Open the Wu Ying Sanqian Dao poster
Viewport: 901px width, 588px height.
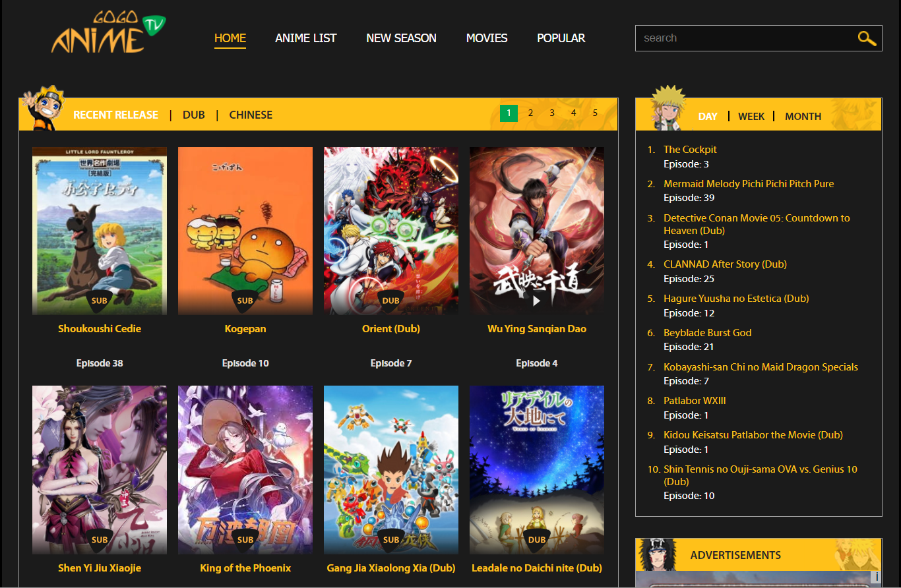pyautogui.click(x=537, y=231)
